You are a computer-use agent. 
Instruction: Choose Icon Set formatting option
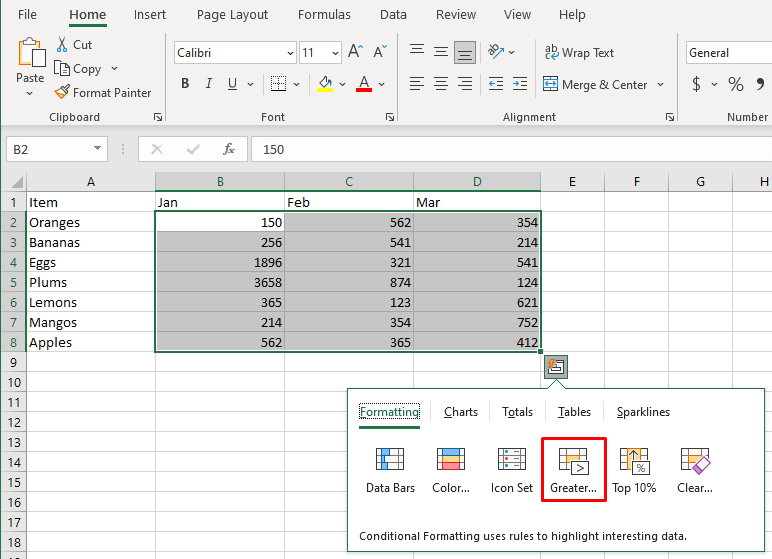coord(511,470)
